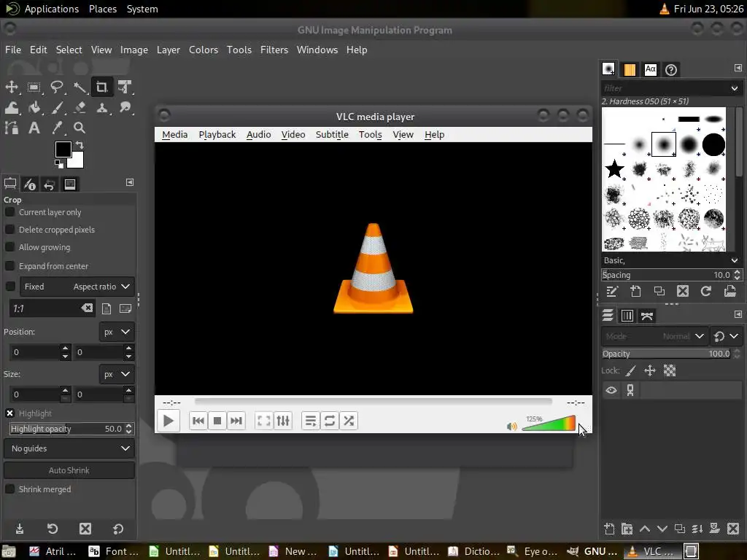Mute VLC audio via speaker icon

click(x=511, y=426)
